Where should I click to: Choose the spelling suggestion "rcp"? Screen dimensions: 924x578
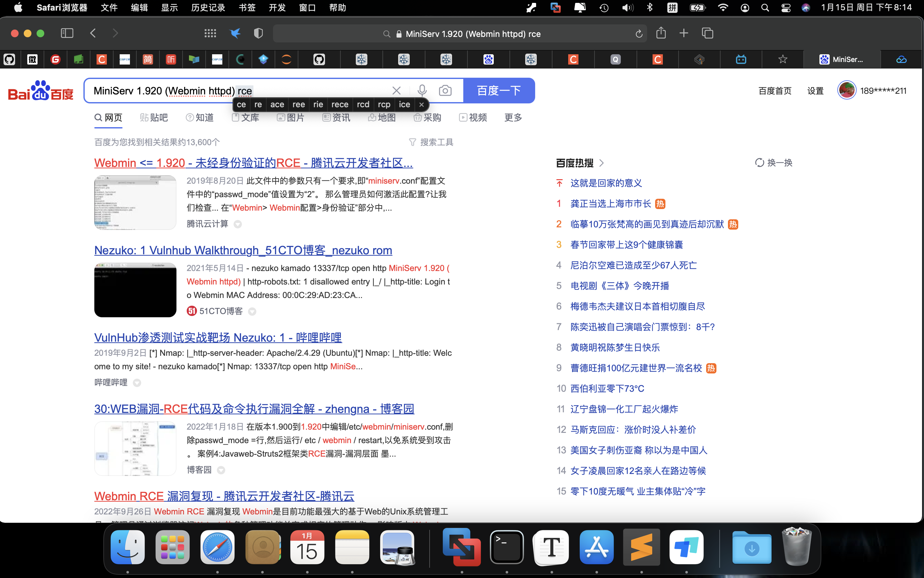384,104
